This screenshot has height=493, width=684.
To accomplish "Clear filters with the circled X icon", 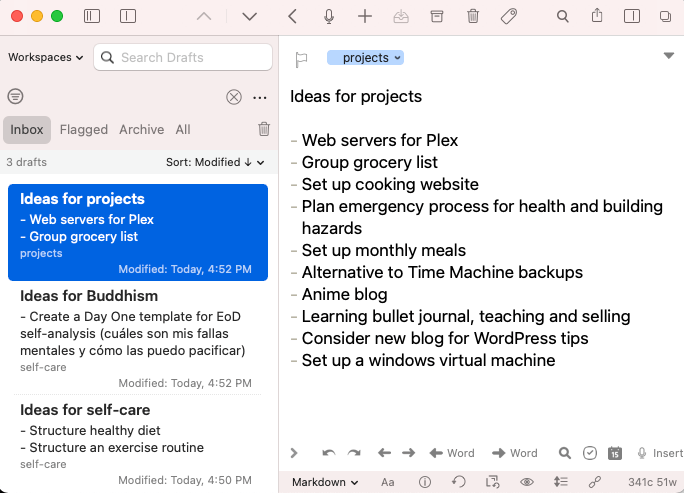I will pyautogui.click(x=234, y=97).
